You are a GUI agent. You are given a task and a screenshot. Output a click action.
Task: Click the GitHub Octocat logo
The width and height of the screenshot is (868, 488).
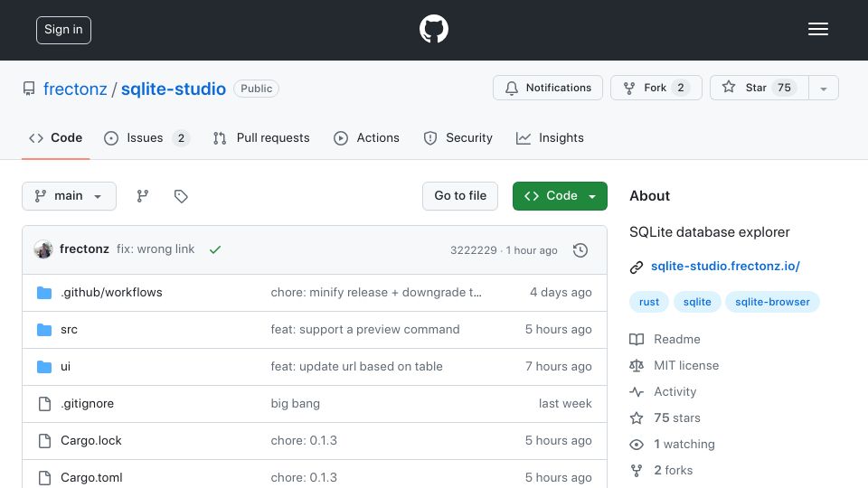(433, 29)
